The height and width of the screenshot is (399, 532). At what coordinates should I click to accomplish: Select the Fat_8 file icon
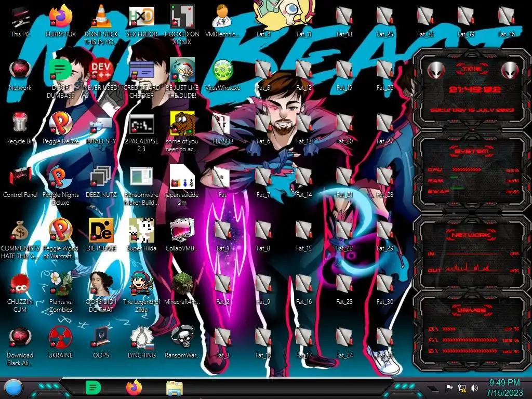(263, 235)
